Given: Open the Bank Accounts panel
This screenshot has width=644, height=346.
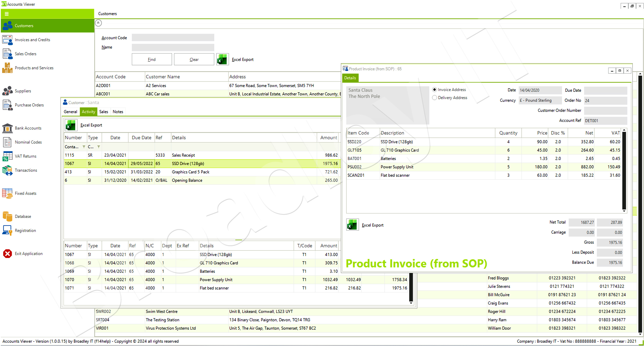Looking at the screenshot, I should pyautogui.click(x=28, y=128).
